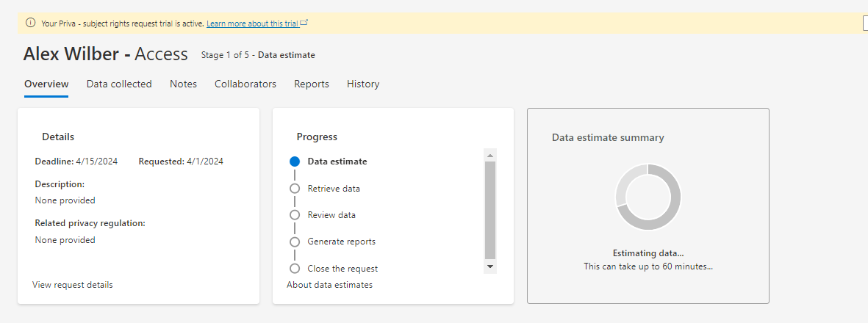The image size is (868, 323).
Task: Go to the Notes tab
Action: click(183, 84)
